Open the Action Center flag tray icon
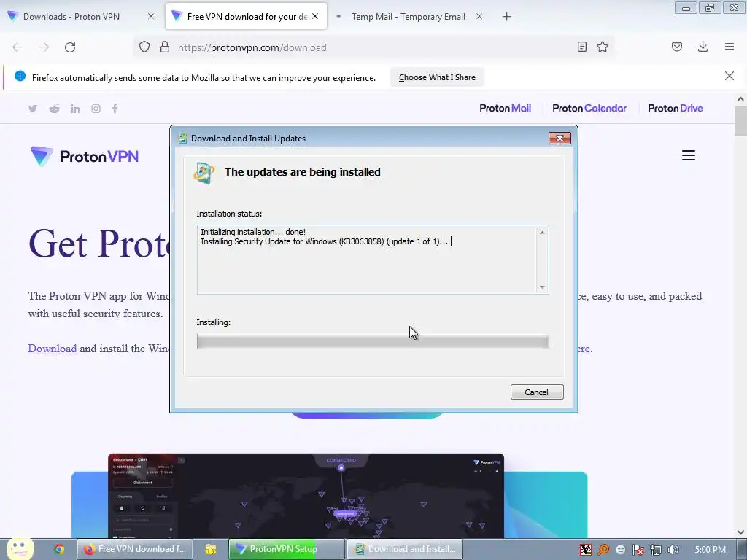The height and width of the screenshot is (560, 747). [638, 550]
